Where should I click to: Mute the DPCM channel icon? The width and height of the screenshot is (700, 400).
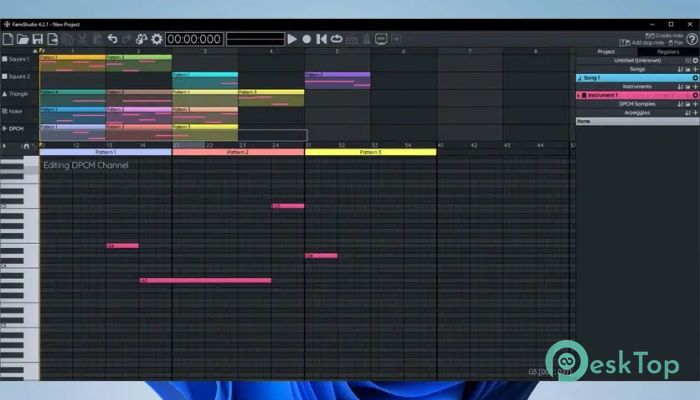[4, 129]
